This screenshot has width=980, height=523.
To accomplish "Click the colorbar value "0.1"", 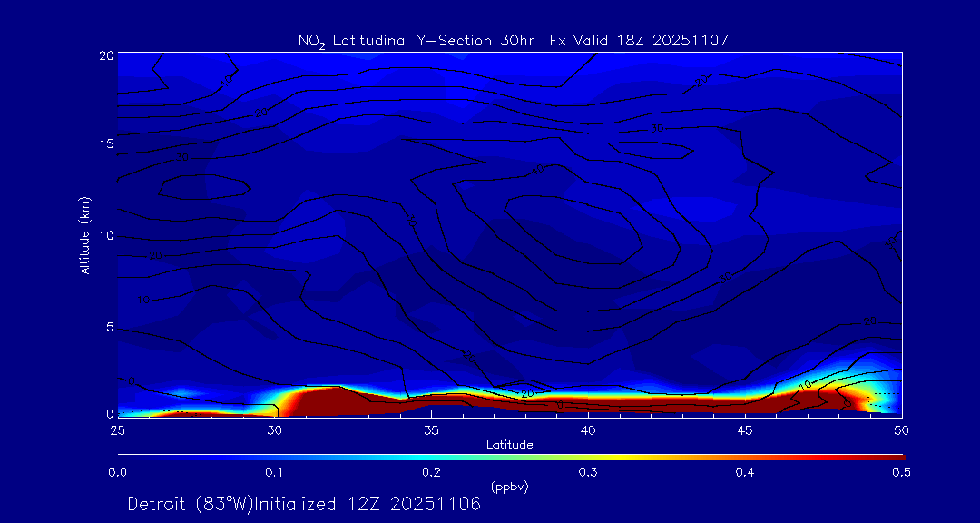I will pyautogui.click(x=274, y=473).
